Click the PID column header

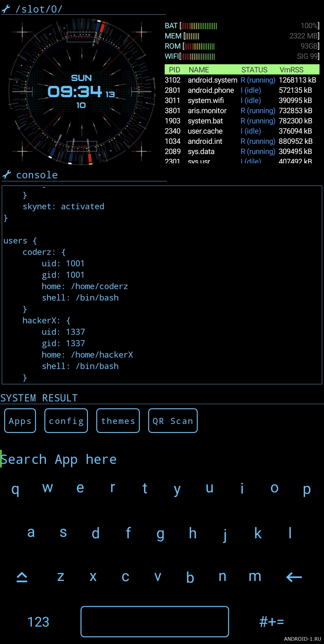tap(174, 70)
